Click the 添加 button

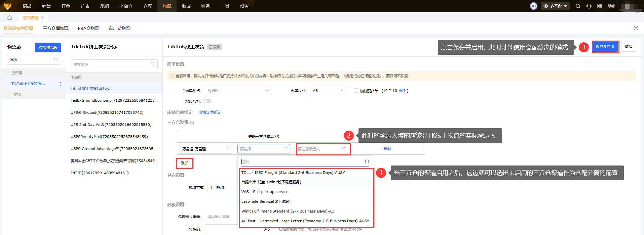pos(184,163)
